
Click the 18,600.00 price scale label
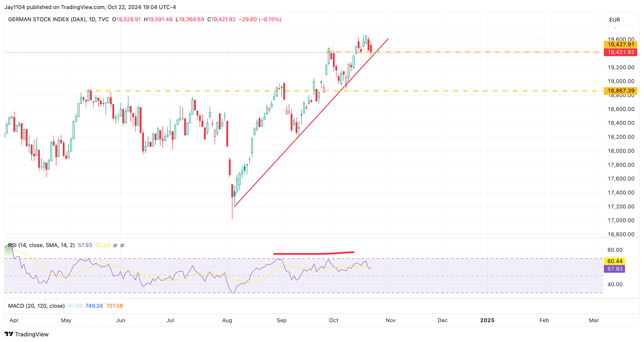pyautogui.click(x=621, y=109)
